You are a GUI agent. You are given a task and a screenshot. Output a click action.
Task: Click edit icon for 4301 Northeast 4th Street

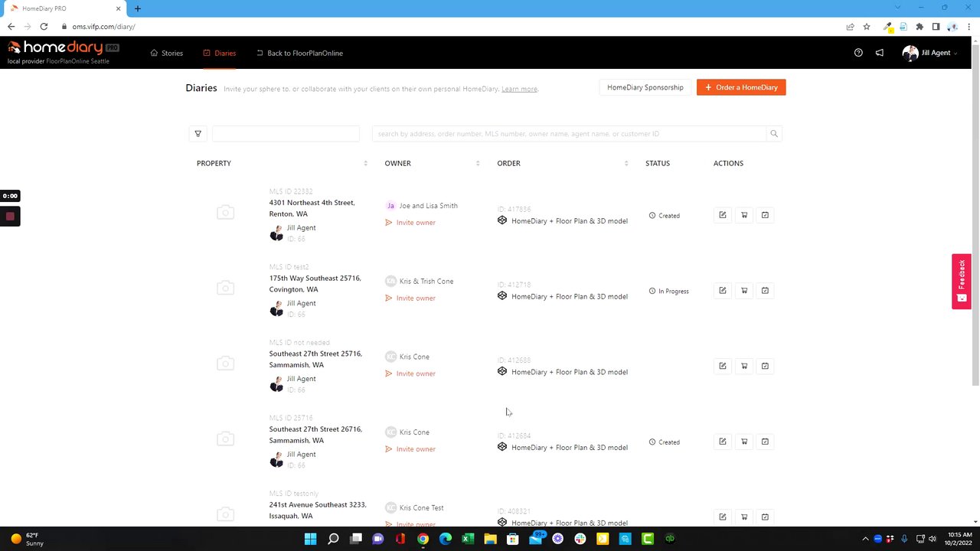click(722, 215)
